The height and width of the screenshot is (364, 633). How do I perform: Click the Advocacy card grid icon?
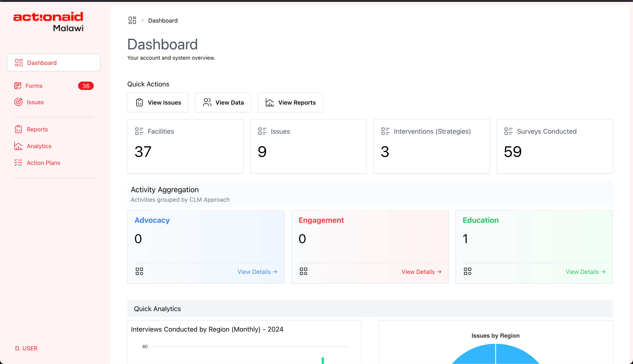click(139, 272)
